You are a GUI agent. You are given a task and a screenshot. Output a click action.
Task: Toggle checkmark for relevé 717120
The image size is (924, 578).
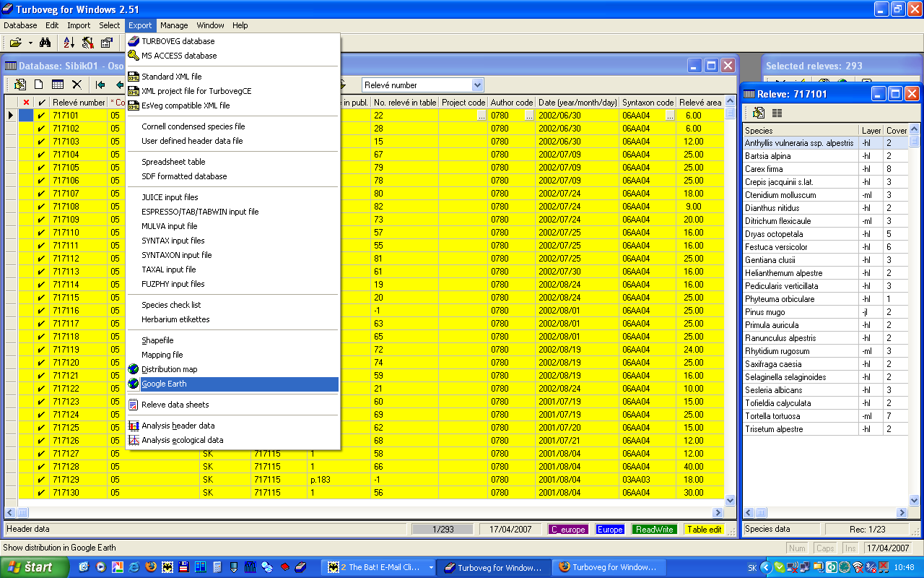(x=42, y=363)
